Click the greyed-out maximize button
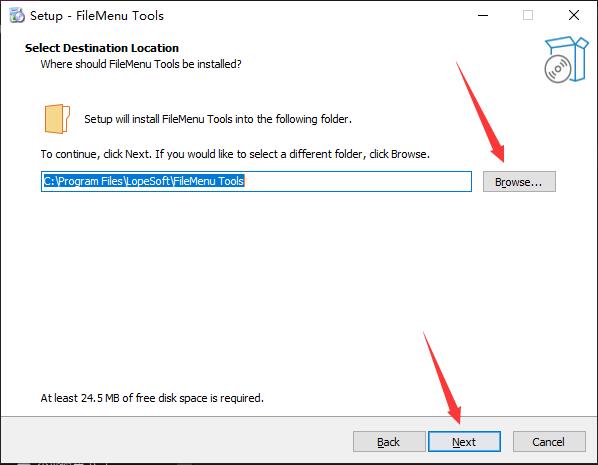Viewport: 598px width, 465px height. point(528,15)
